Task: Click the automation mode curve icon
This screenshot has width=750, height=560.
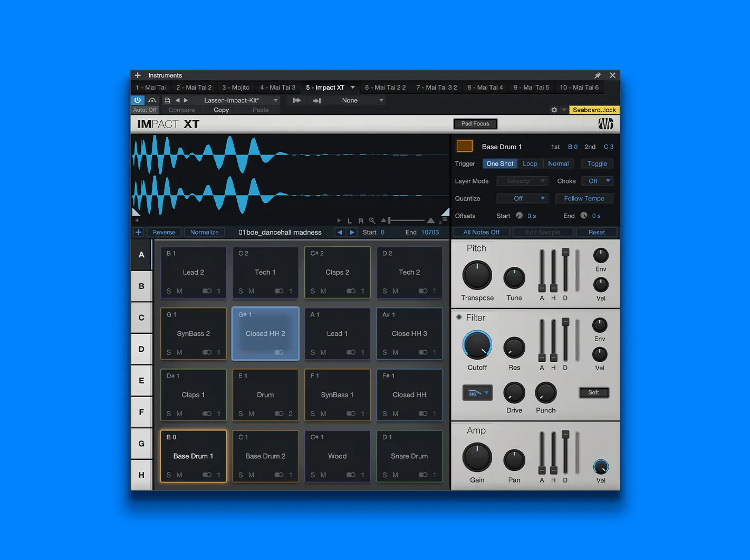Action: click(x=152, y=100)
